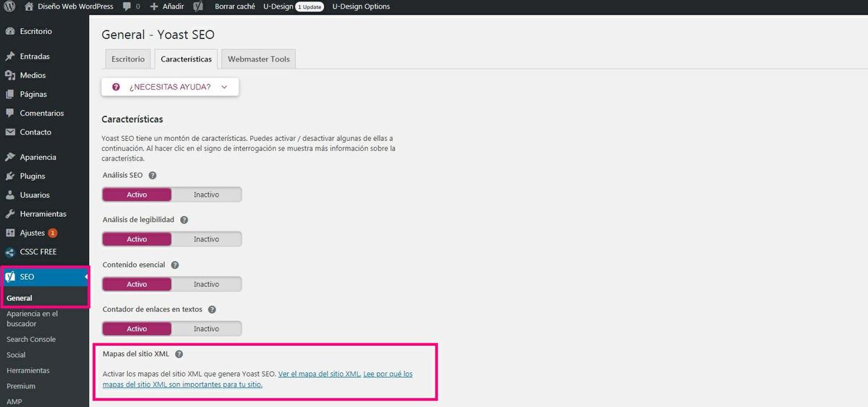Open Premium submenu item under SEO
The height and width of the screenshot is (407, 868).
coord(21,386)
